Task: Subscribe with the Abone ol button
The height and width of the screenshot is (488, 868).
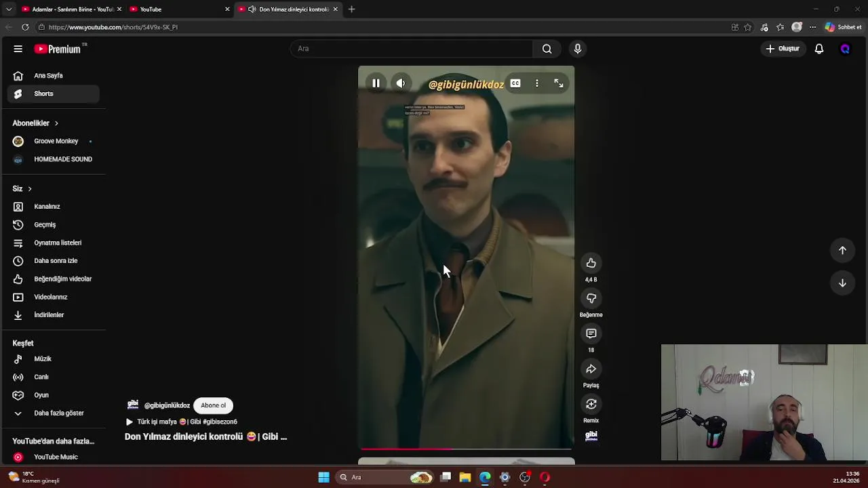Action: (213, 405)
